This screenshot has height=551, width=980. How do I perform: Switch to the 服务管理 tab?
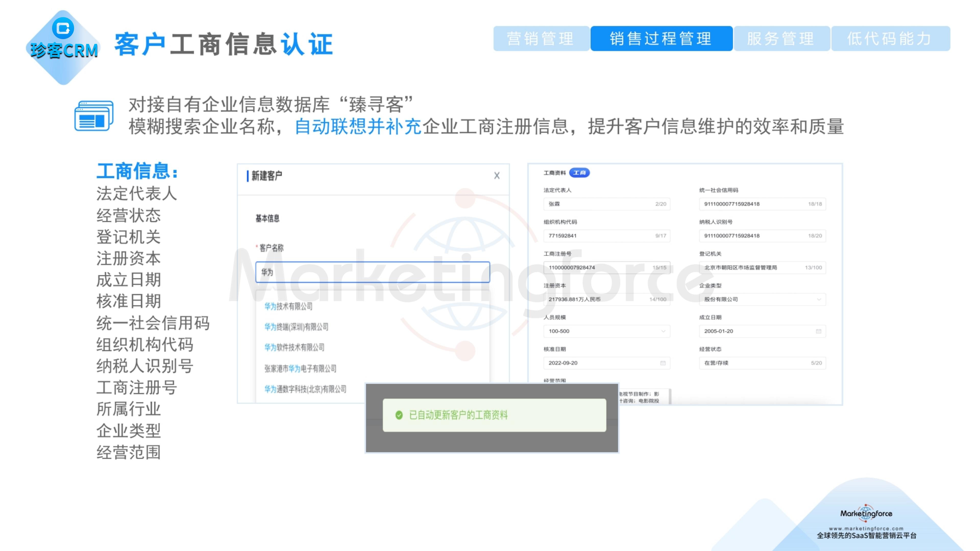pyautogui.click(x=781, y=39)
